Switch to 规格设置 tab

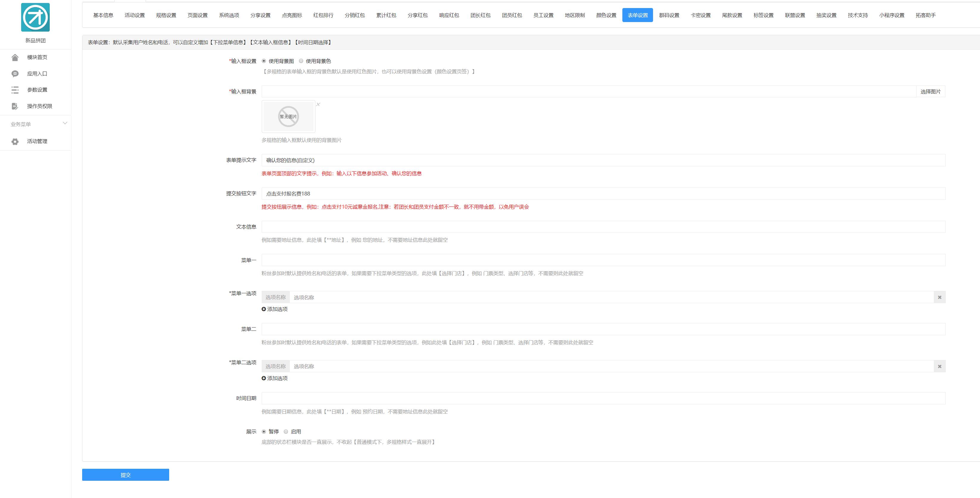pyautogui.click(x=166, y=15)
